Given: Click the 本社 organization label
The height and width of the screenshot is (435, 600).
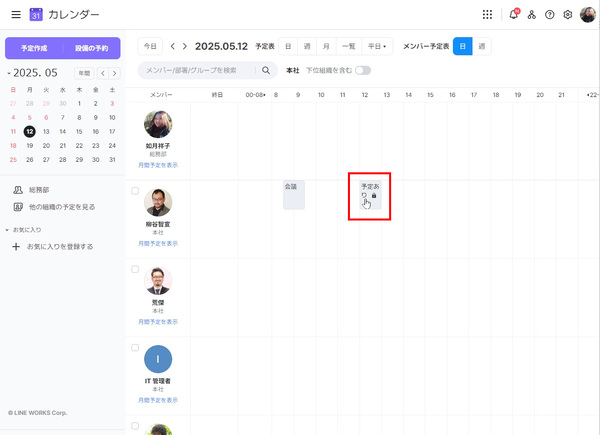Looking at the screenshot, I should pyautogui.click(x=293, y=70).
